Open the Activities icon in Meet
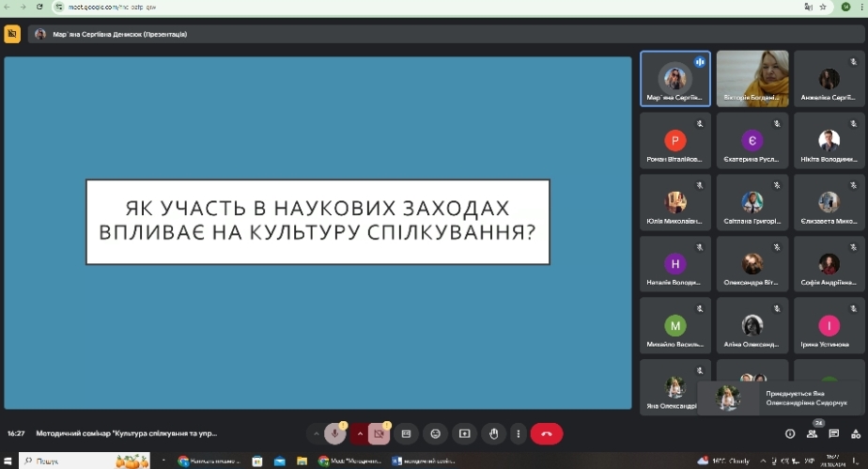 pos(856,433)
